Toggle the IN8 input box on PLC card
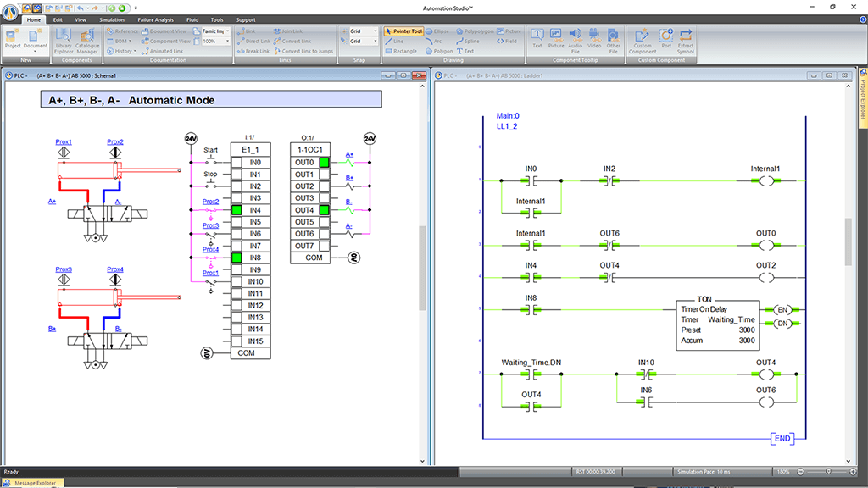The image size is (868, 488). pos(237,258)
